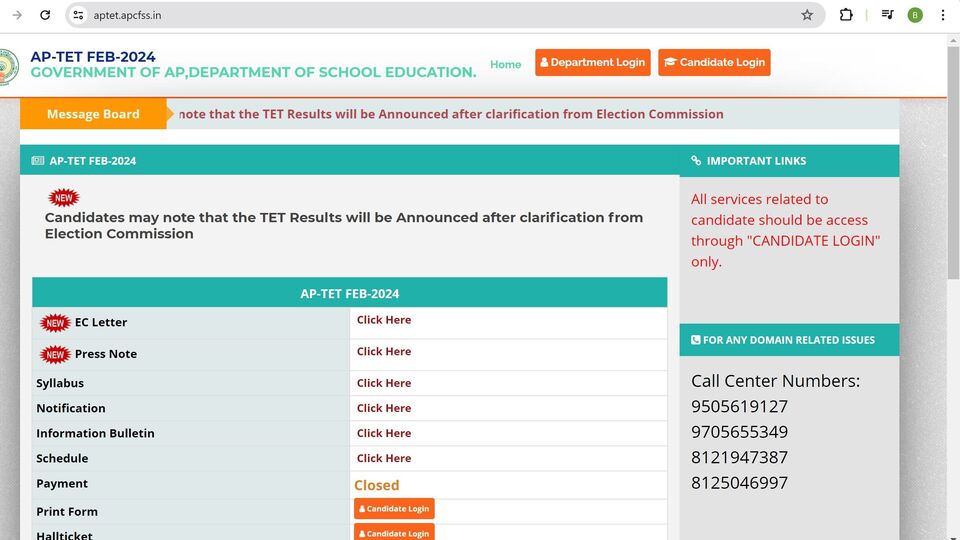Screen dimensions: 960x540
Task: Click the Candidate Login button for Hallticket
Action: point(394,532)
